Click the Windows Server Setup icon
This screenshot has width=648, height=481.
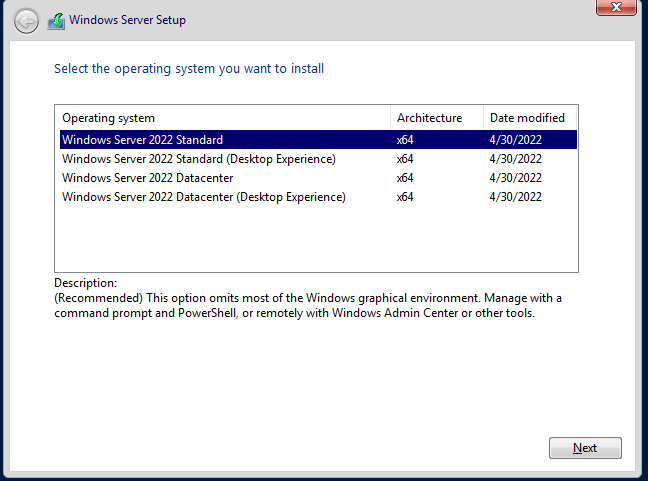point(56,20)
